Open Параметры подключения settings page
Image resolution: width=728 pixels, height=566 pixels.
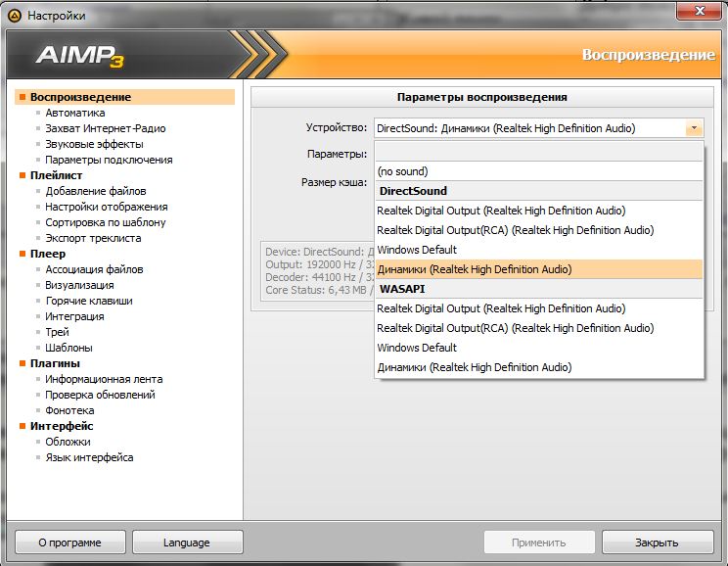109,160
